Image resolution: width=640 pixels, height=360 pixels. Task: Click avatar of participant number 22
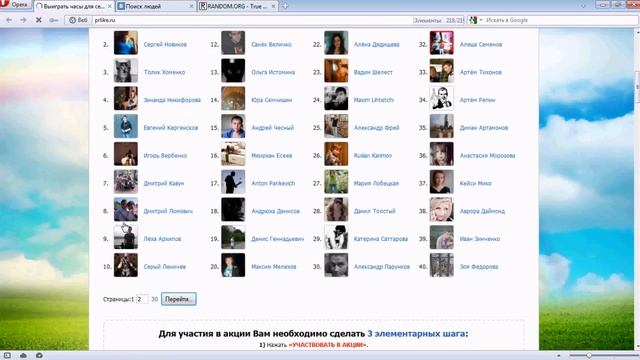(336, 43)
